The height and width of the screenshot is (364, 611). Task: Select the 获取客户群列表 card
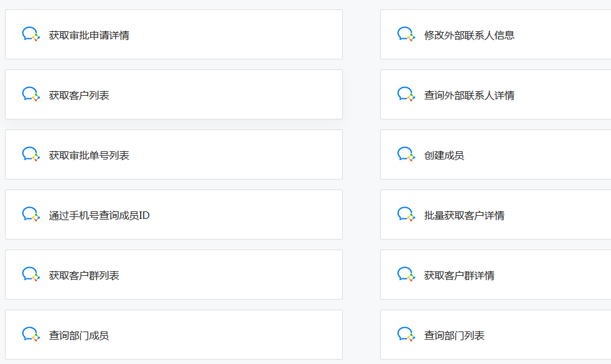click(x=174, y=275)
